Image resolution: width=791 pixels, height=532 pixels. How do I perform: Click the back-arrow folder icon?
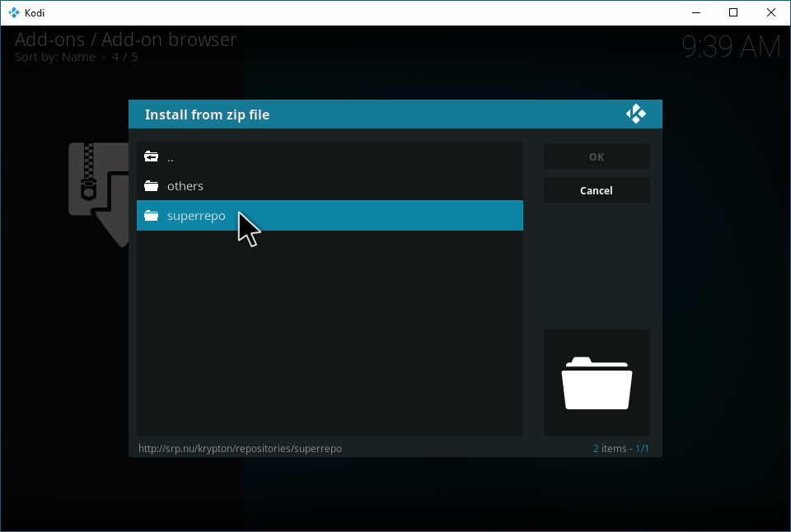(151, 156)
